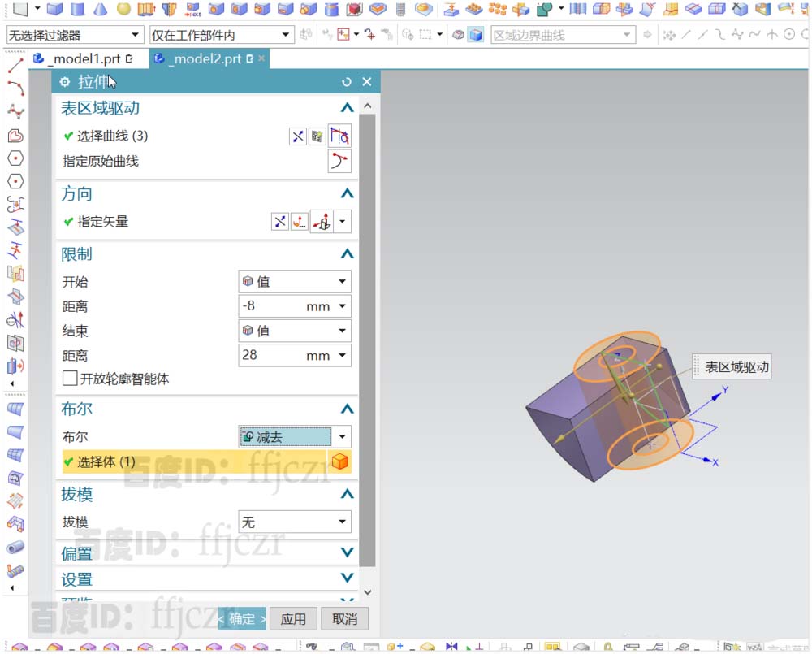812x654 pixels.
Task: Toggle the 开放轮廓智能体 checkbox
Action: [x=70, y=379]
